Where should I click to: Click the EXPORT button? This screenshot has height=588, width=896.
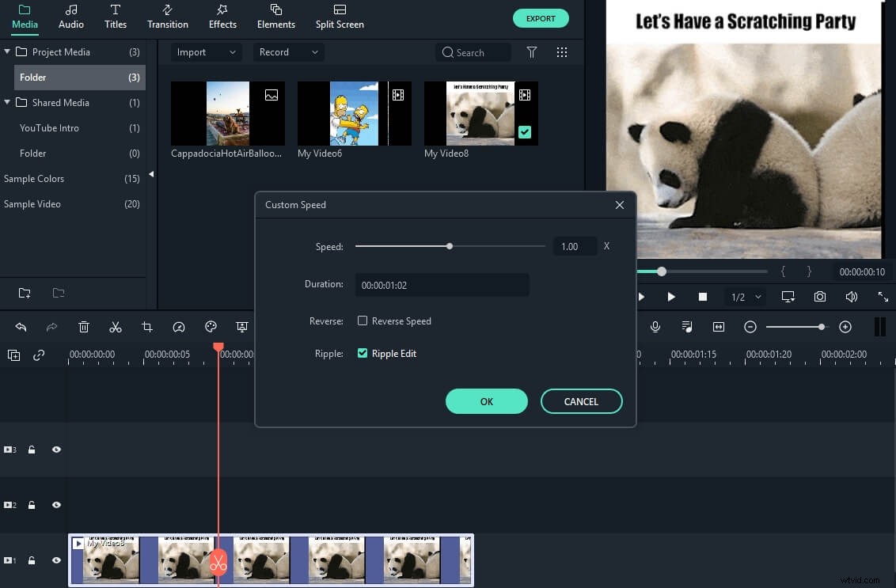point(541,17)
